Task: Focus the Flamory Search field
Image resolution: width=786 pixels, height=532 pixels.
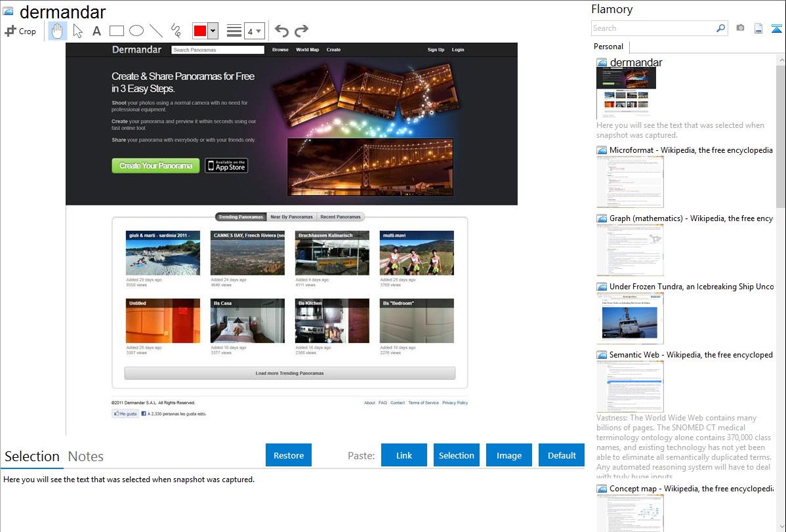Action: coord(653,28)
